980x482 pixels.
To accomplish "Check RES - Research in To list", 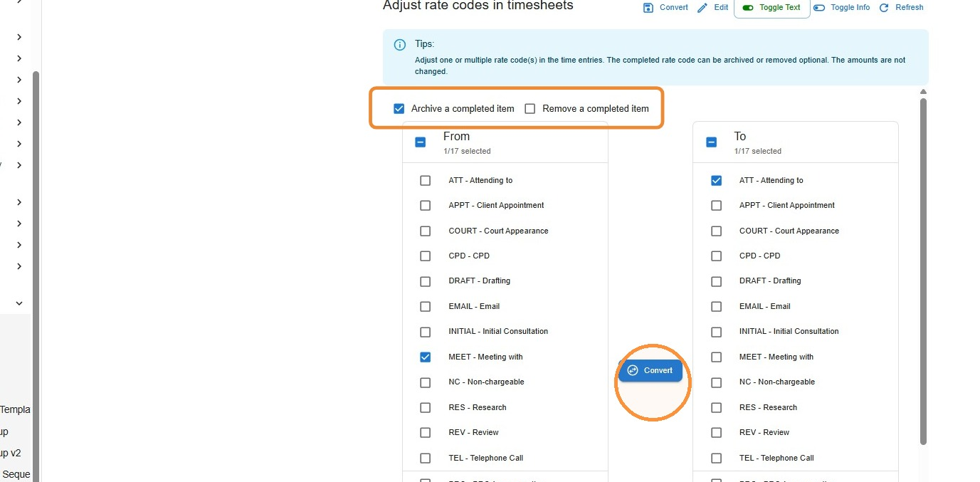I will point(717,408).
